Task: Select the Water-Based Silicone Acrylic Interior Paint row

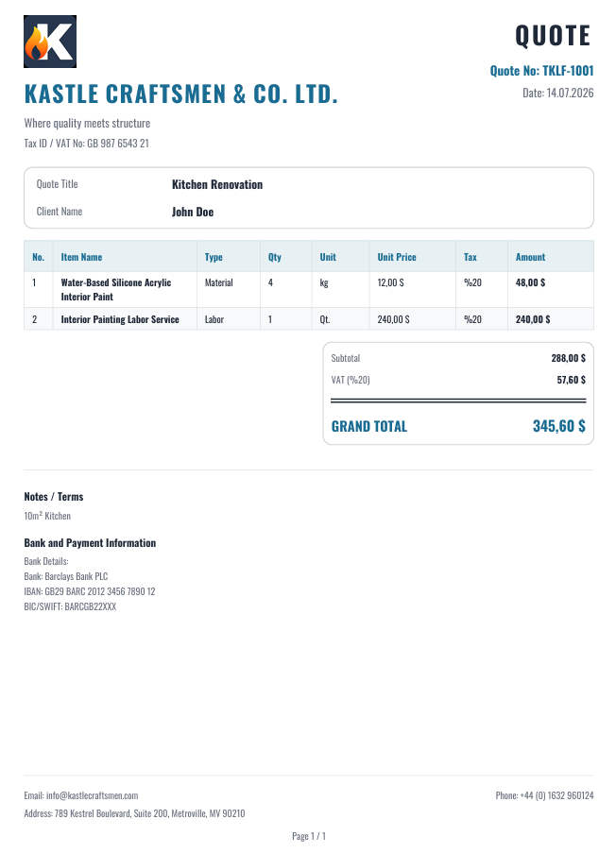Action: (309, 289)
